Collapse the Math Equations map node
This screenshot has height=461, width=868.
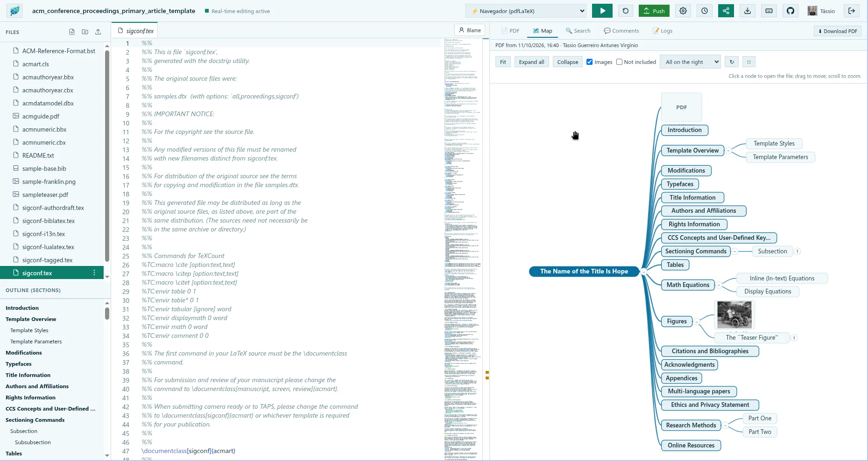[719, 285]
